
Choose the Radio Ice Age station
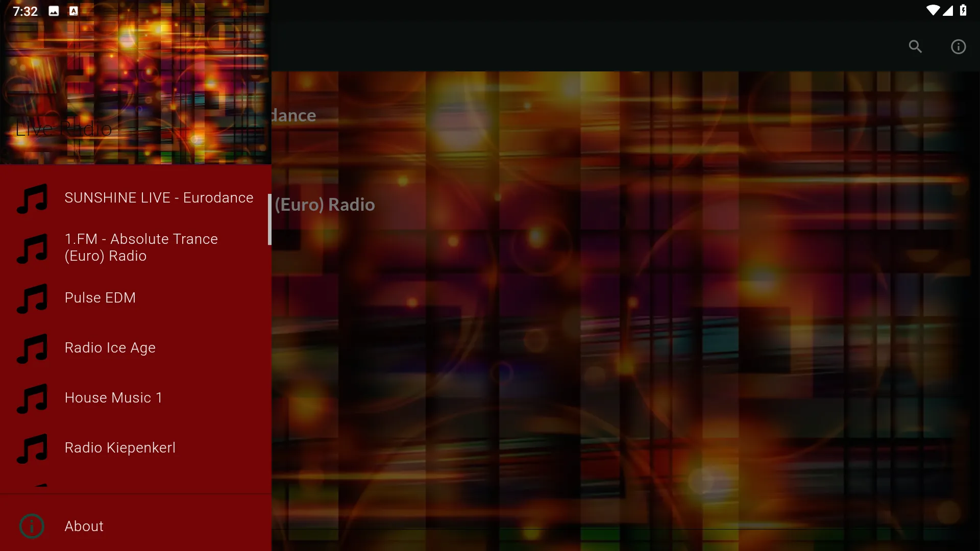135,348
